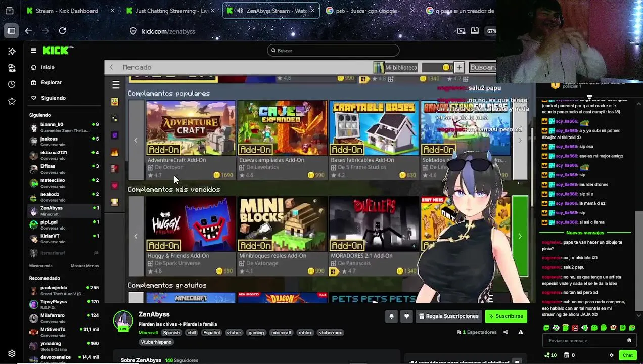This screenshot has height=364, width=643.
Task: Add Minecoins with the plus button
Action: coord(458,67)
